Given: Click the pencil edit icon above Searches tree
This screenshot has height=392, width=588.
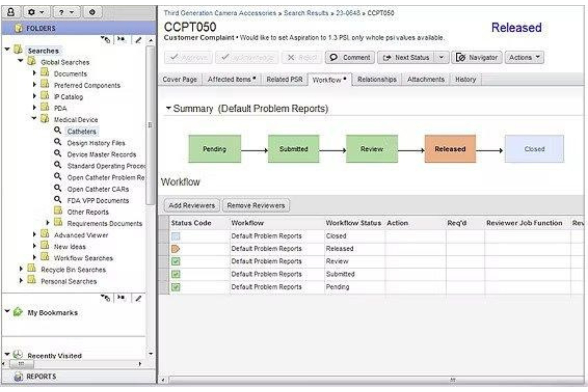Looking at the screenshot, I should (138, 40).
